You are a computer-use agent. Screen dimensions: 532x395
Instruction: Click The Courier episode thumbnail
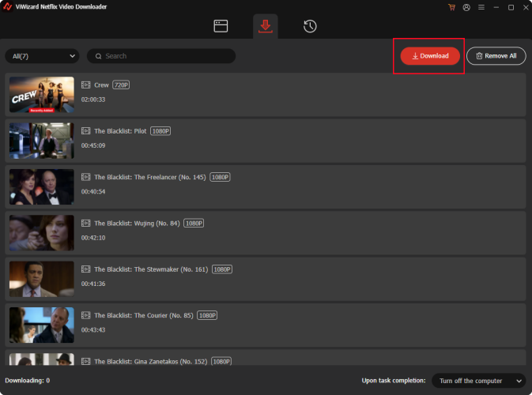click(42, 325)
